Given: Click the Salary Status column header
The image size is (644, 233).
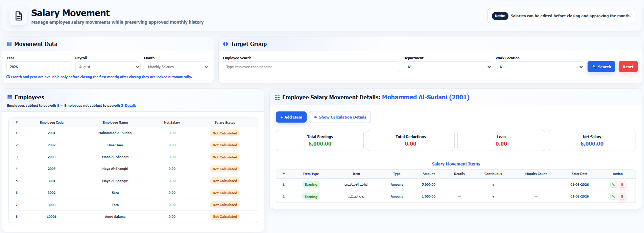Looking at the screenshot, I should [225, 123].
